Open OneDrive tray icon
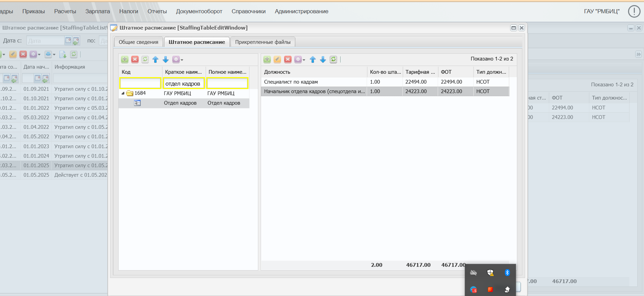The height and width of the screenshot is (296, 644). pyautogui.click(x=473, y=273)
